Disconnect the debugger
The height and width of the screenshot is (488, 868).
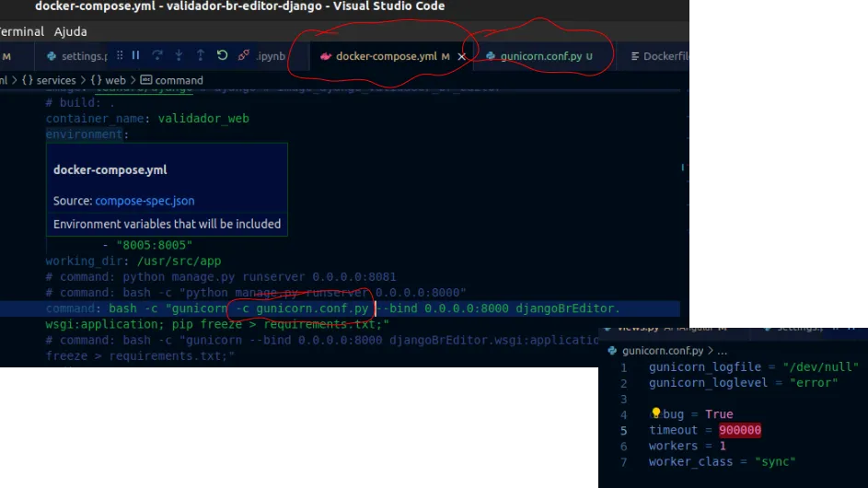click(x=244, y=56)
